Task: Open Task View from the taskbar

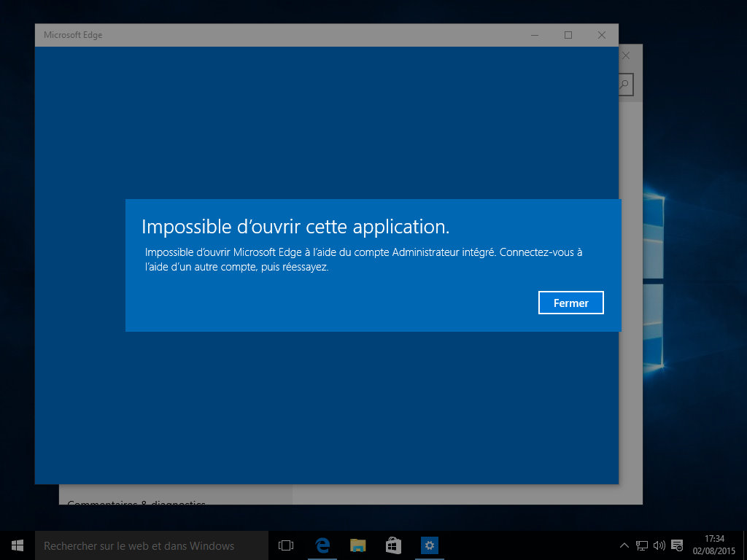Action: [x=286, y=545]
